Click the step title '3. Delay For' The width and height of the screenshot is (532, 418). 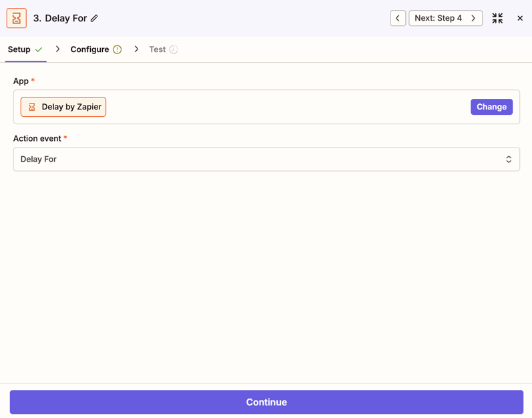coord(60,18)
